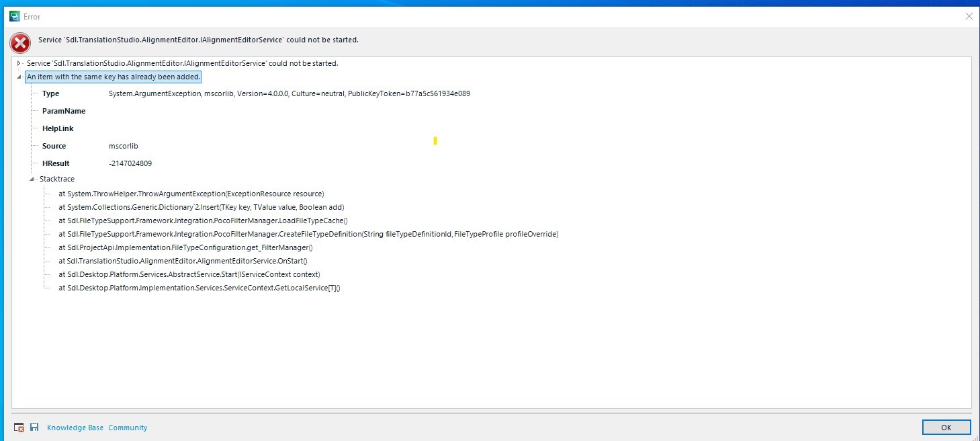Click the 'System.ArgumentException, mscorlib' type value

coord(289,93)
